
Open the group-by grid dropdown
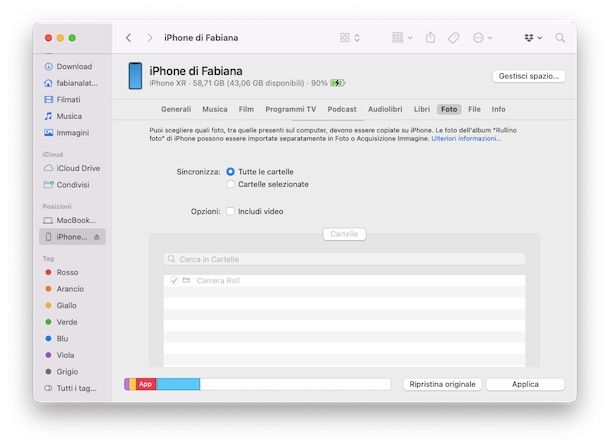pyautogui.click(x=402, y=38)
